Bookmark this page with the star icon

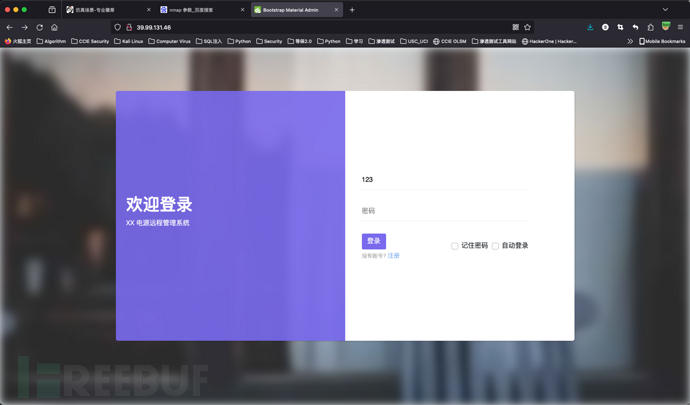coord(527,27)
